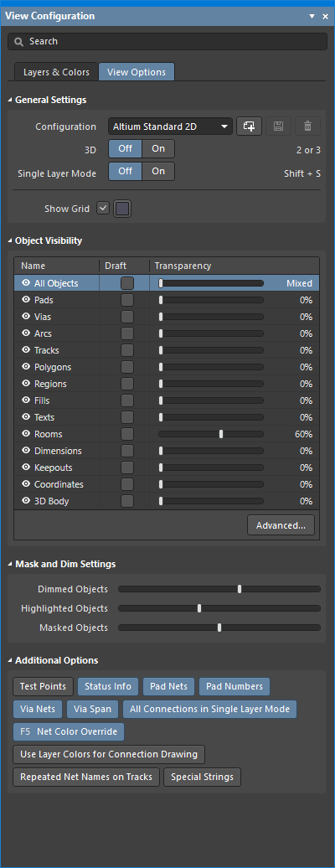Hide Pads using its eye icon
Viewport: 335px width, 868px height.
point(25,300)
